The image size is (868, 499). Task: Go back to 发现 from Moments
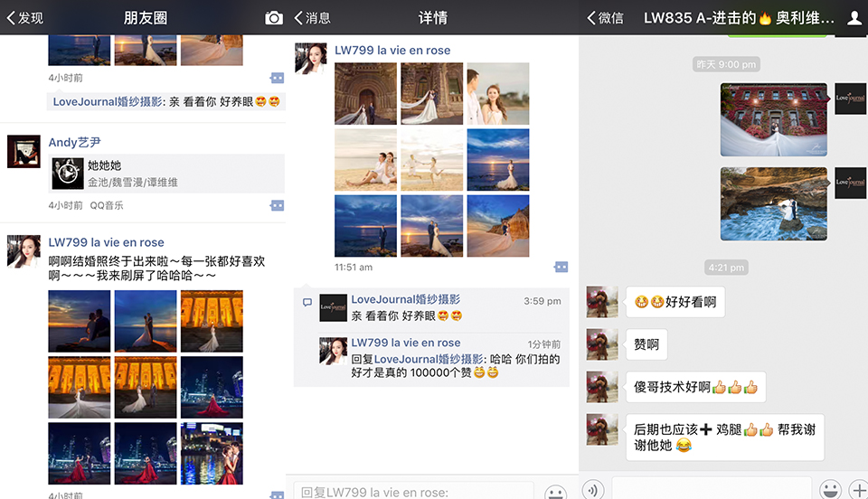coord(25,18)
